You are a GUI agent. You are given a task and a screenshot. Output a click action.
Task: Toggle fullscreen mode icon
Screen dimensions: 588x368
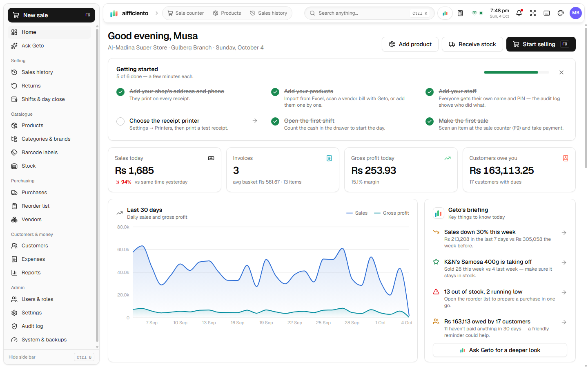[533, 13]
